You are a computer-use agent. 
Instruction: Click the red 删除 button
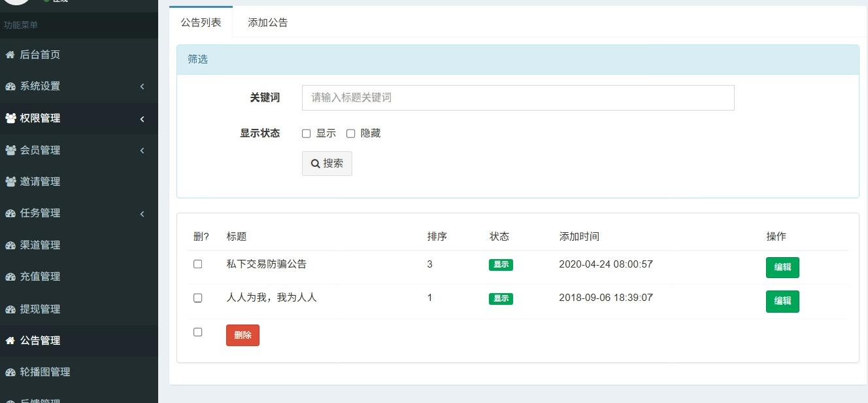pyautogui.click(x=242, y=335)
